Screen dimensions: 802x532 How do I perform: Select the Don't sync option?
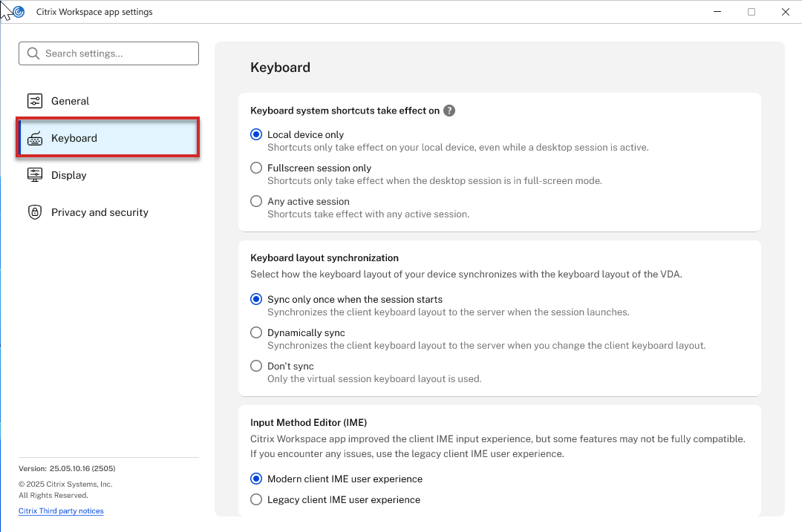pyautogui.click(x=256, y=365)
